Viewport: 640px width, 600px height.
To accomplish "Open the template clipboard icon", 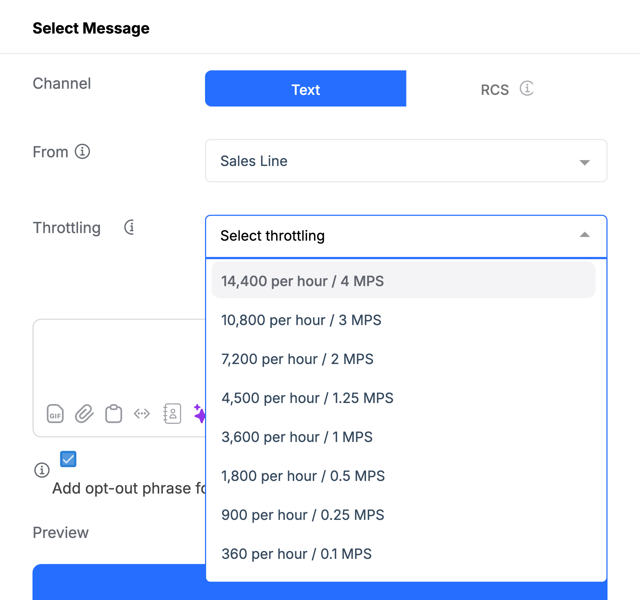I will tap(113, 413).
